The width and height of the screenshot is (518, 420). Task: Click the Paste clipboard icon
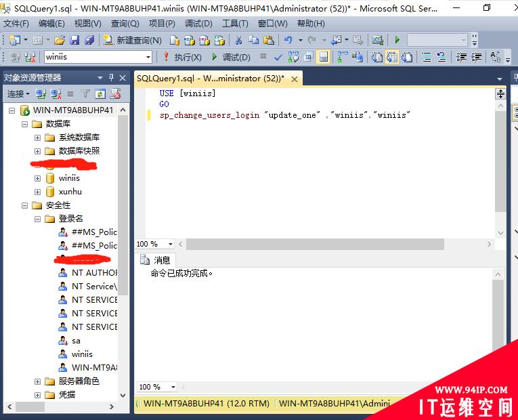point(269,41)
